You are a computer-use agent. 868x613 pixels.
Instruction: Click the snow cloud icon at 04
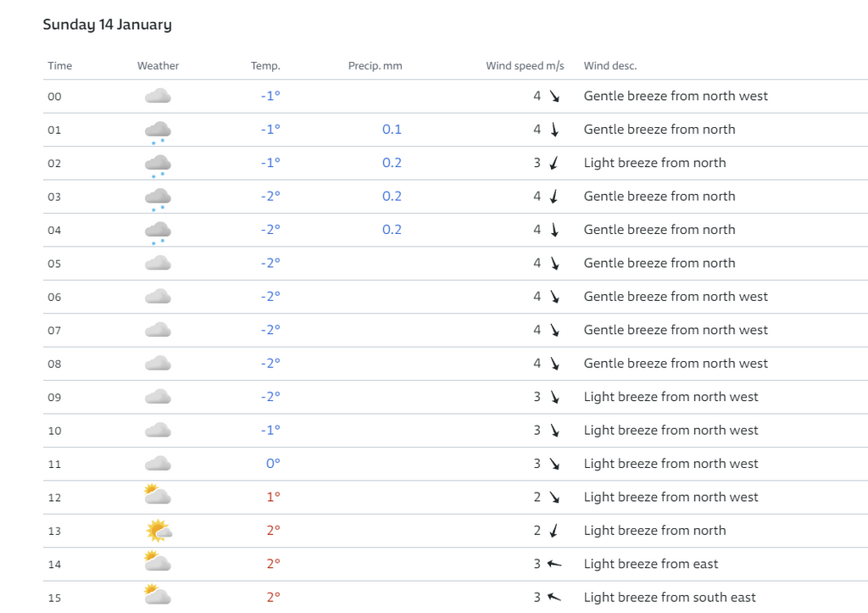click(x=158, y=232)
